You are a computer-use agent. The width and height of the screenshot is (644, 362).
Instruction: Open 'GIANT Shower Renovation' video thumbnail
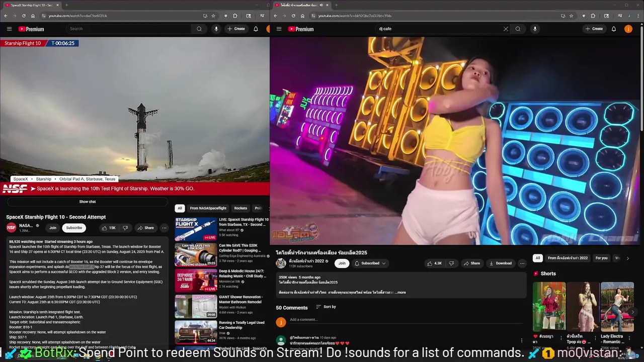click(196, 306)
